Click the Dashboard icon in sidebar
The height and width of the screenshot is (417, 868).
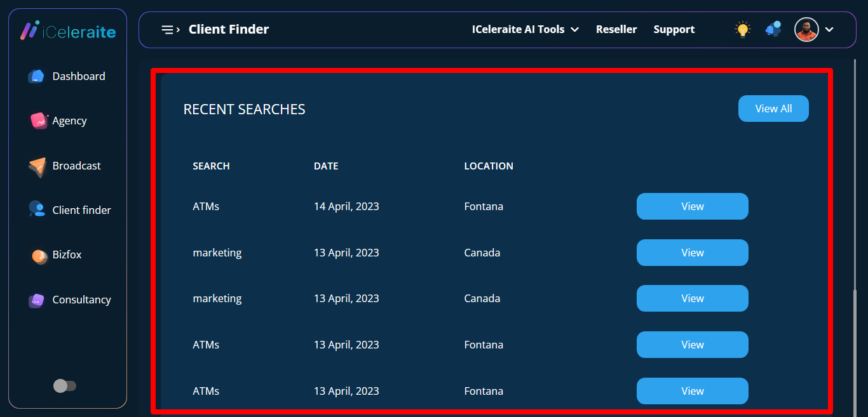(36, 76)
